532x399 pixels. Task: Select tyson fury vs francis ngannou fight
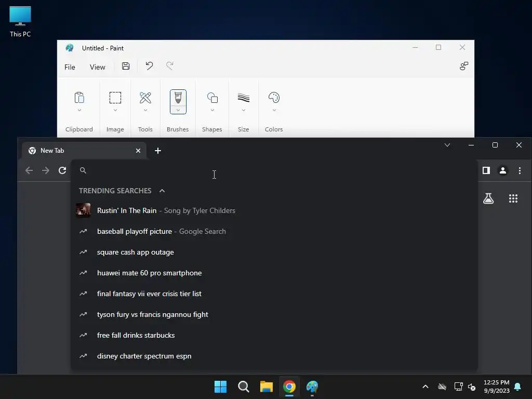click(274, 314)
